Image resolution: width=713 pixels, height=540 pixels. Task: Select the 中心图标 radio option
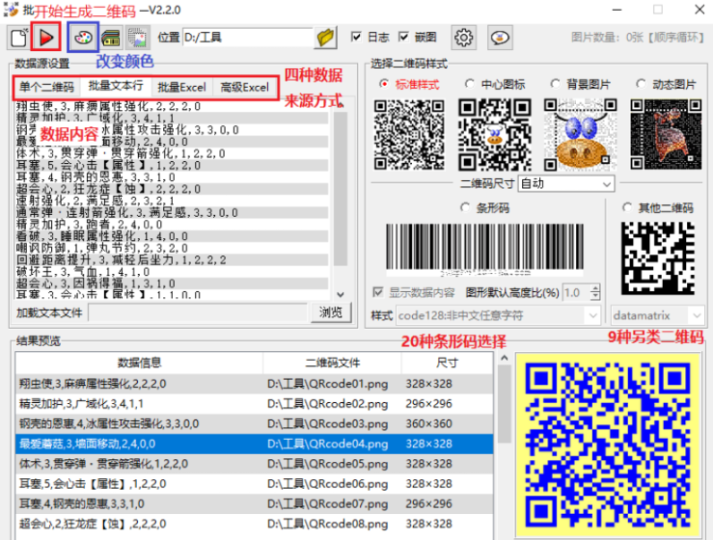[471, 84]
